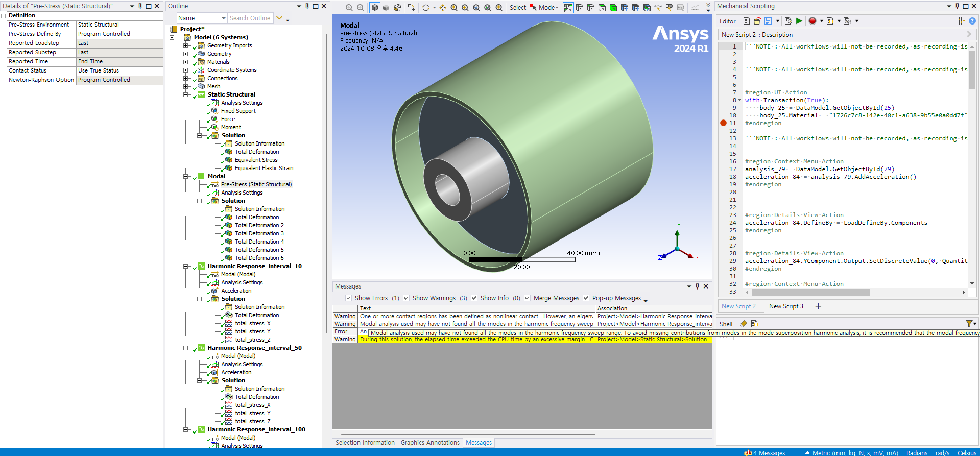This screenshot has height=456, width=980.
Task: Toggle Merge Messages checkbox
Action: pos(527,298)
